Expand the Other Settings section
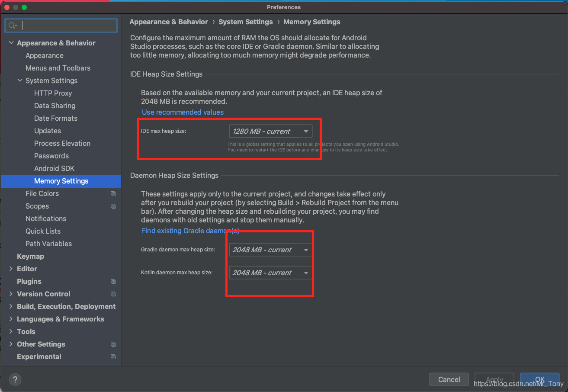Image resolution: width=568 pixels, height=392 pixels. click(x=11, y=344)
